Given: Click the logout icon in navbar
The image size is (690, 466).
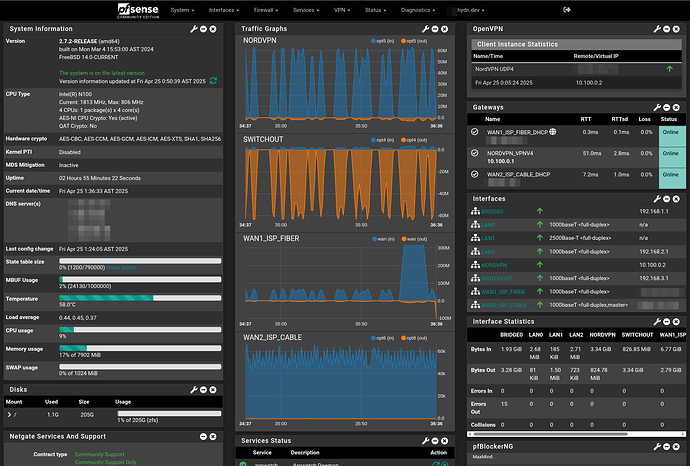Looking at the screenshot, I should (567, 10).
